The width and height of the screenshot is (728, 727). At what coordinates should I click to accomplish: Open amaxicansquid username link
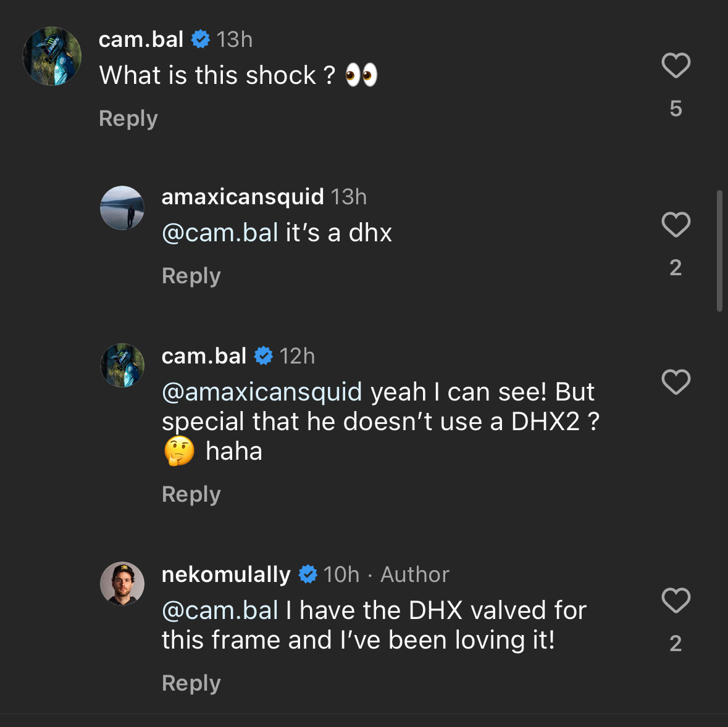(243, 197)
